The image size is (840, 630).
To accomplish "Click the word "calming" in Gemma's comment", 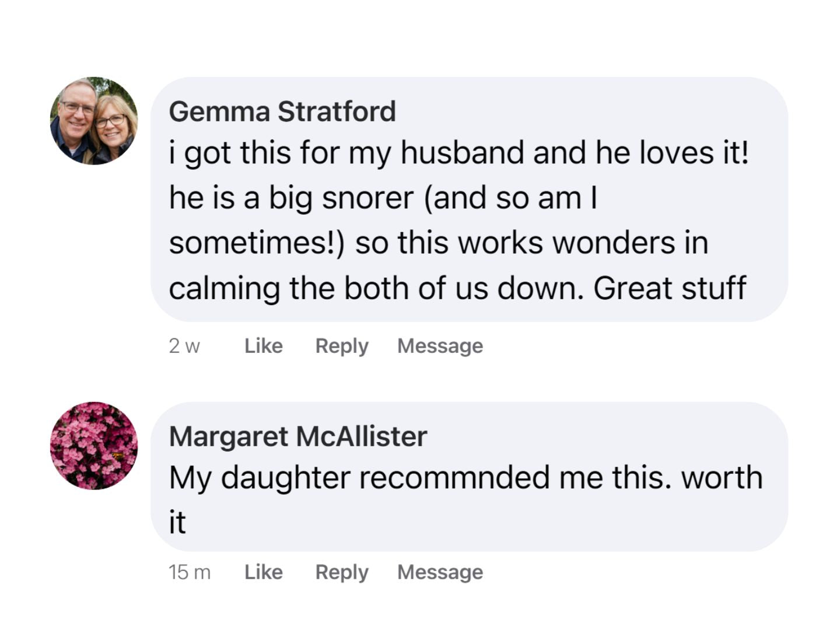I will click(225, 288).
